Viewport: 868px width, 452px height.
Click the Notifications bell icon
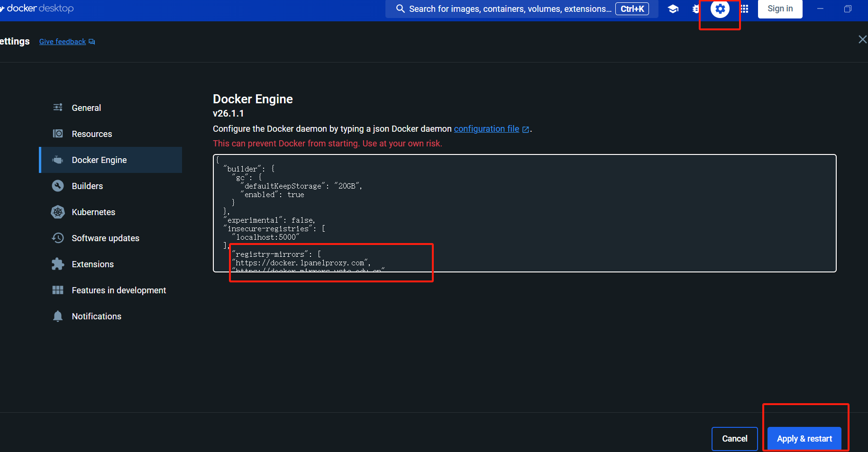58,316
